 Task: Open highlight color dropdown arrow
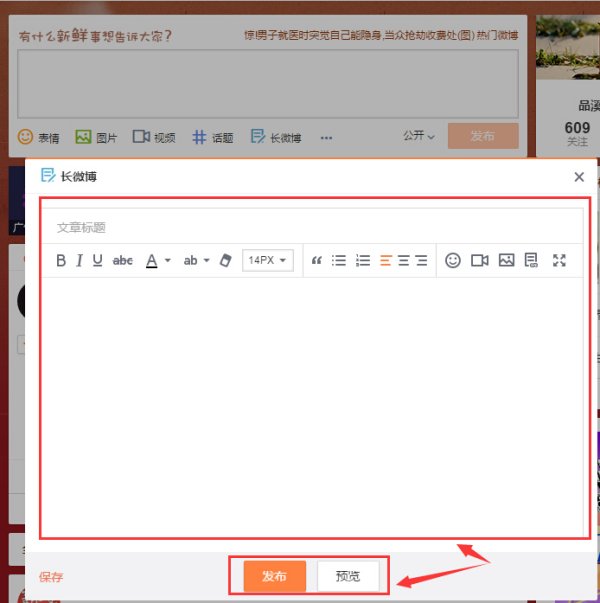[207, 260]
